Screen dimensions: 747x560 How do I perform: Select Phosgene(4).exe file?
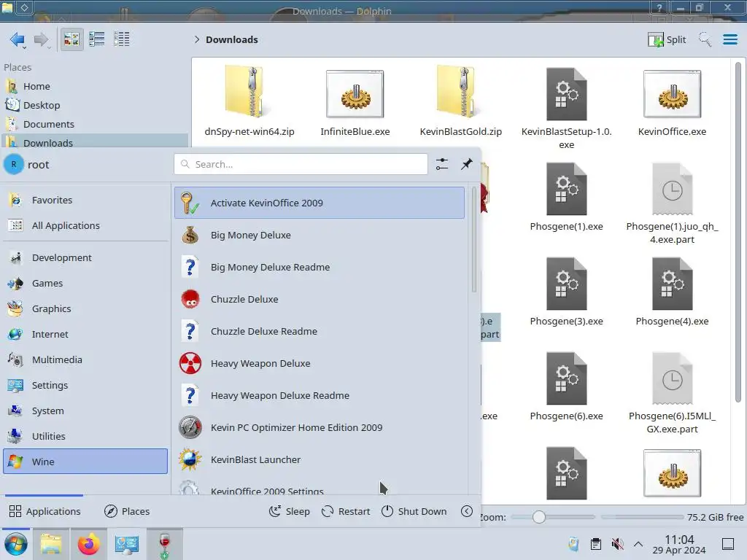coord(672,292)
